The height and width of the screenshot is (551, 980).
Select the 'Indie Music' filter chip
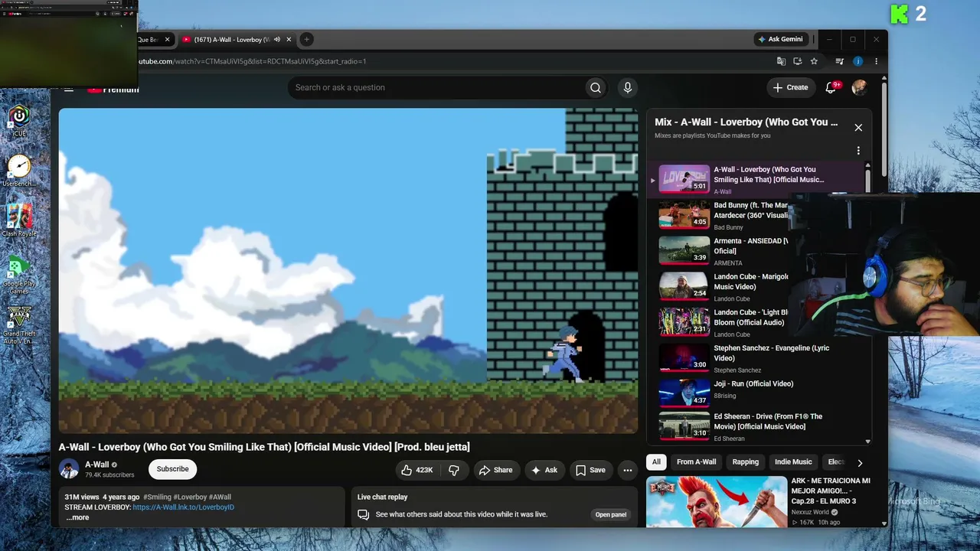[x=793, y=462]
